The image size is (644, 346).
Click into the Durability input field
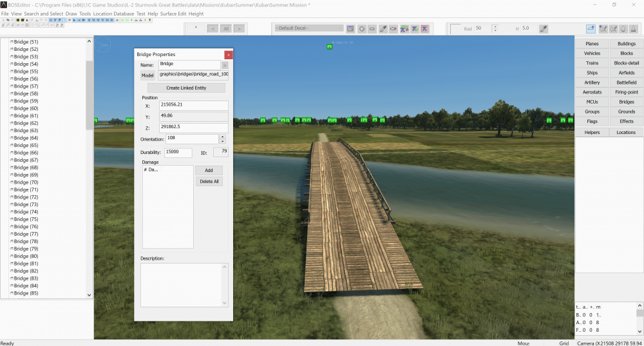tap(178, 153)
